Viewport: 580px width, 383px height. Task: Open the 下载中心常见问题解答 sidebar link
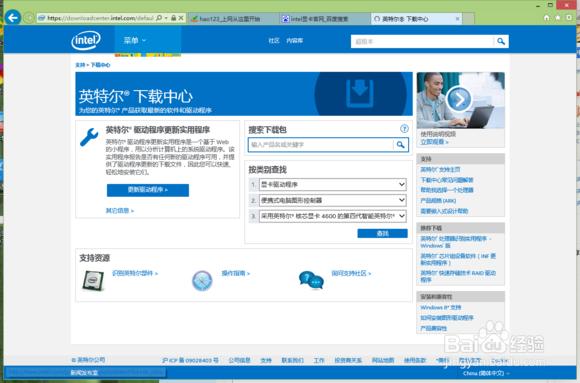[x=447, y=180]
